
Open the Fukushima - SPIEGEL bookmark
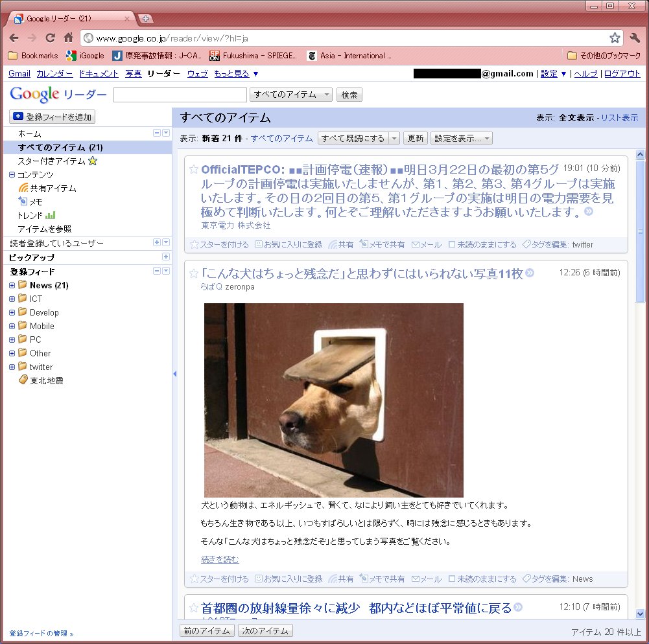253,56
